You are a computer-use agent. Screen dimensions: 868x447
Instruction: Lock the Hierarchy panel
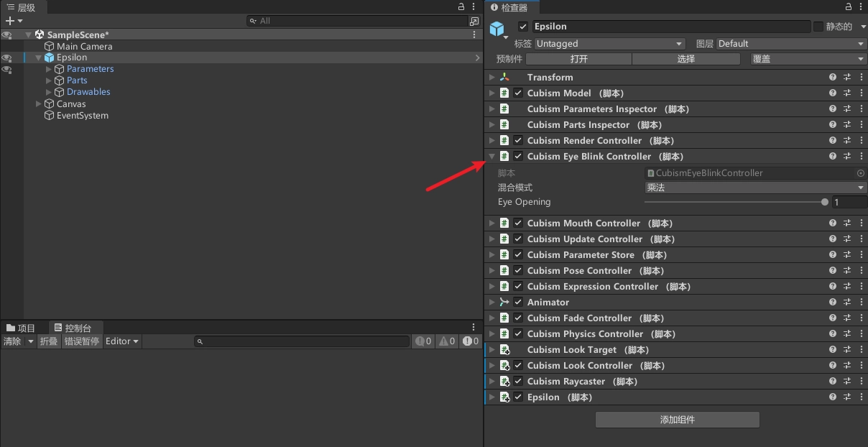(461, 6)
